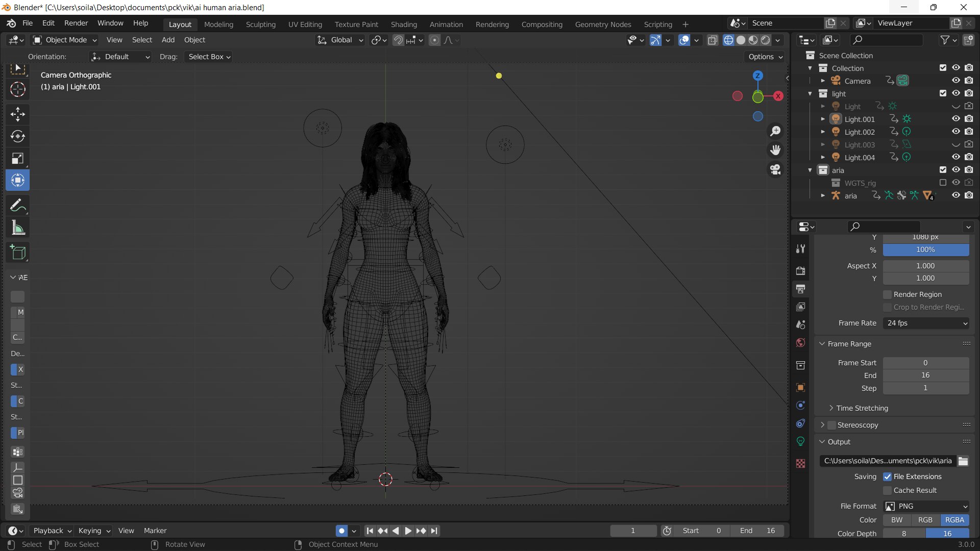Hide Light.001 in viewport
This screenshot has height=551, width=980.
point(955,119)
